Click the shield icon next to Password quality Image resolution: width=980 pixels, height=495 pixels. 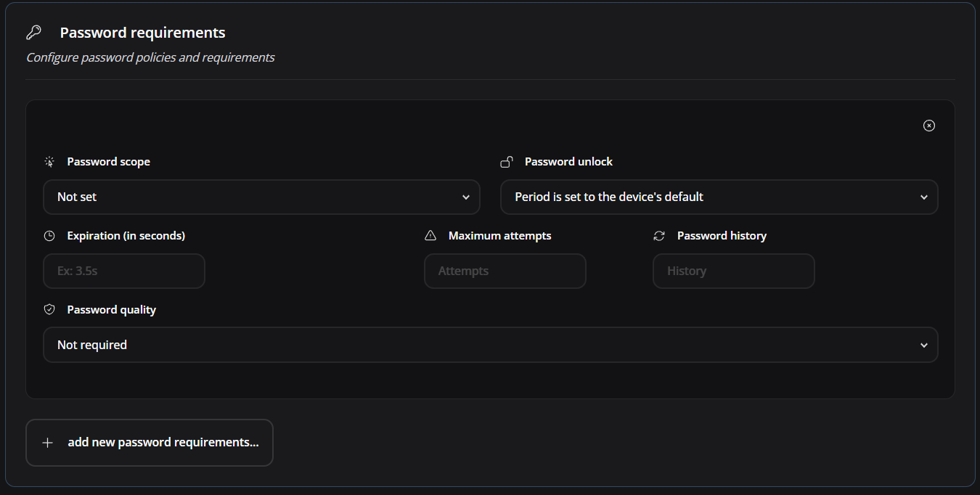click(x=49, y=310)
